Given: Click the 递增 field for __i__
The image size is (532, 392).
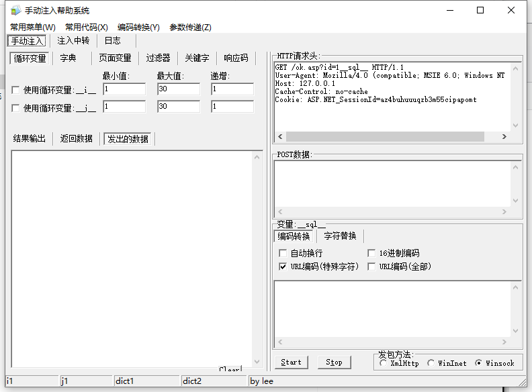Looking at the screenshot, I should click(232, 89).
